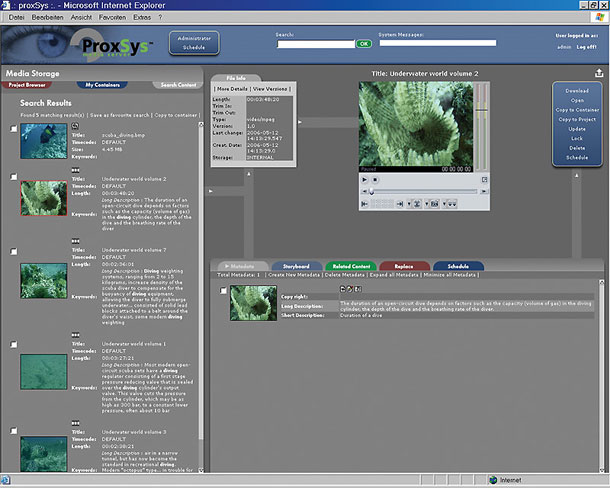Image resolution: width=610 pixels, height=488 pixels.
Task: Click the green OK search button
Action: tap(364, 44)
